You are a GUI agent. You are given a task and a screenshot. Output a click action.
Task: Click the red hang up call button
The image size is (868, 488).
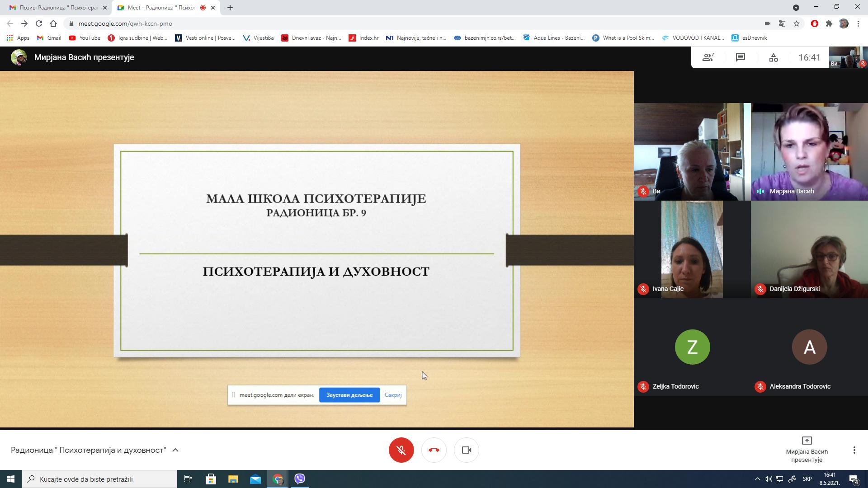coord(434,450)
